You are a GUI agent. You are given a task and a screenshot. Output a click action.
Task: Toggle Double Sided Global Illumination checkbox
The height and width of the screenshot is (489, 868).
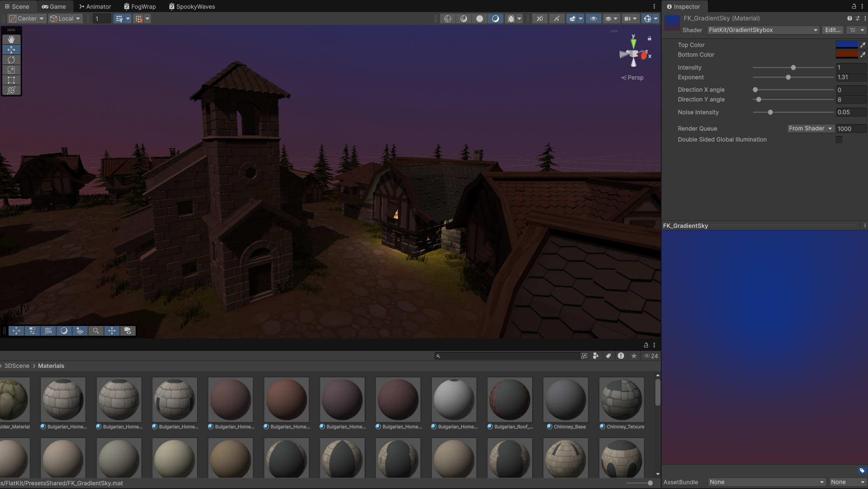click(x=839, y=140)
